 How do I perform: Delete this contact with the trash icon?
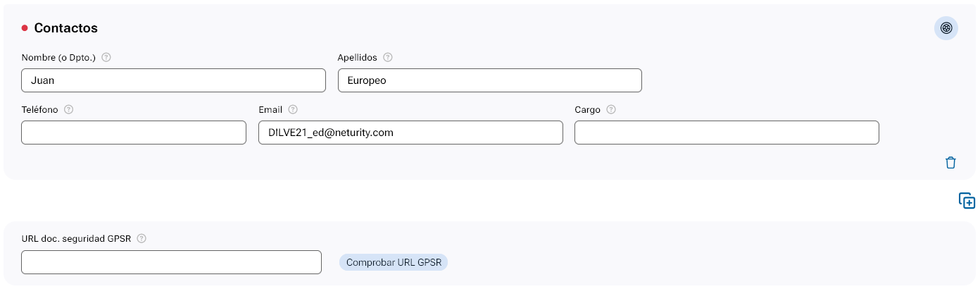pyautogui.click(x=950, y=163)
